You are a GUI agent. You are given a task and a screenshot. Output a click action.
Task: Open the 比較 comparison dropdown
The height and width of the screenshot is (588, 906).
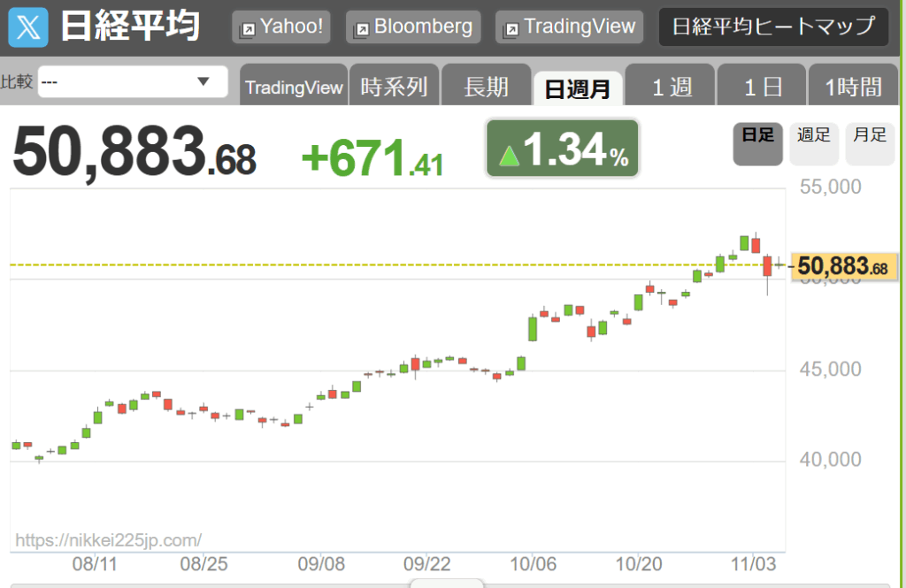133,81
